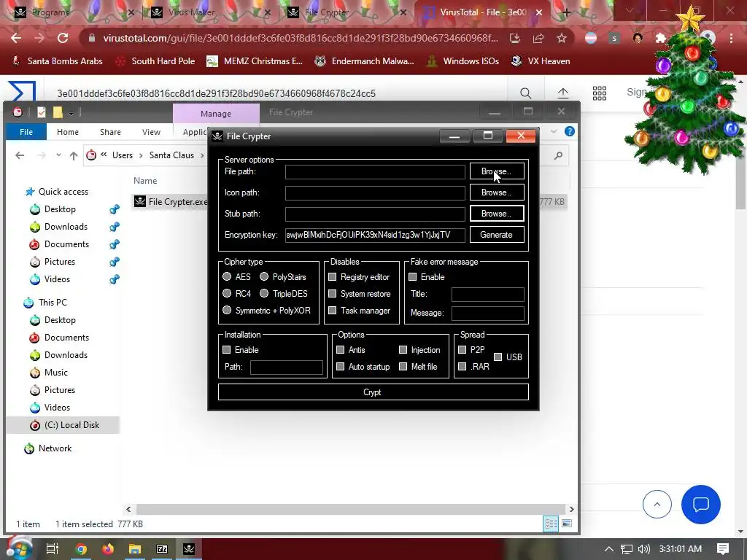747x560 pixels.
Task: Click Explorer up-directory arrow
Action: [74, 155]
